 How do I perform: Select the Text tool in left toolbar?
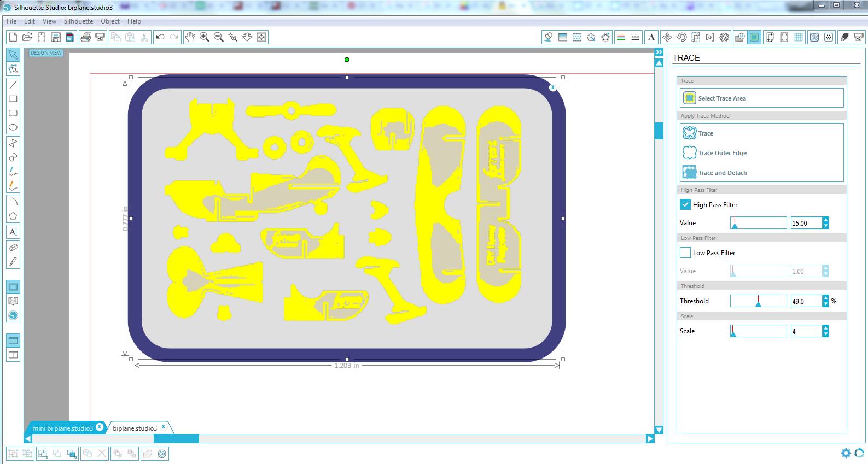pyautogui.click(x=13, y=232)
